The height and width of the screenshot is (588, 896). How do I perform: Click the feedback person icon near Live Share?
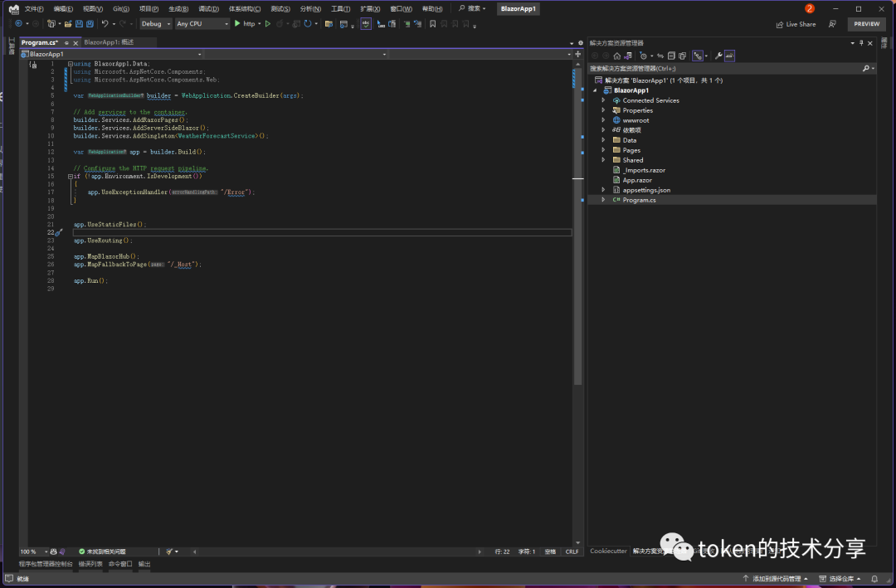[x=833, y=24]
